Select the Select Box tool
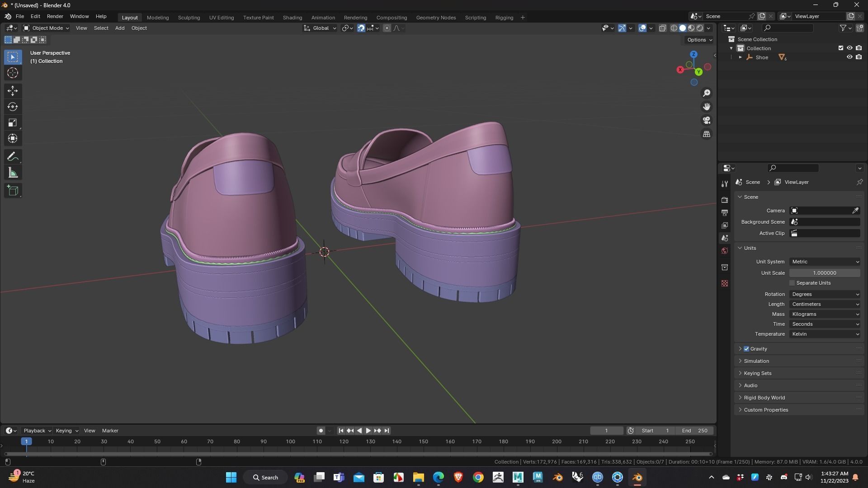The image size is (868, 488). click(x=13, y=57)
